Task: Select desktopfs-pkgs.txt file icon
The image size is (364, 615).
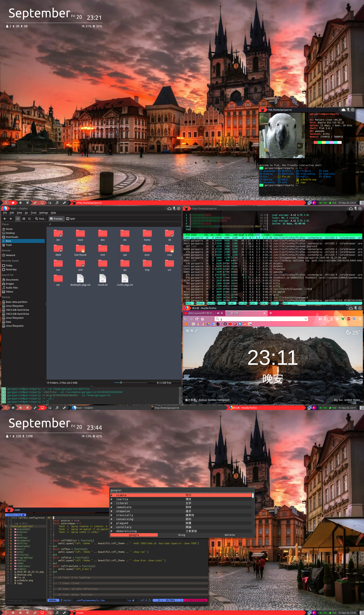Action: tap(80, 278)
